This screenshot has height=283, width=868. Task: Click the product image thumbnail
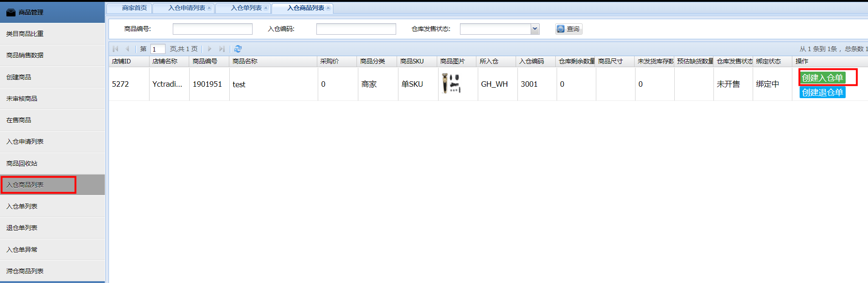pyautogui.click(x=451, y=84)
